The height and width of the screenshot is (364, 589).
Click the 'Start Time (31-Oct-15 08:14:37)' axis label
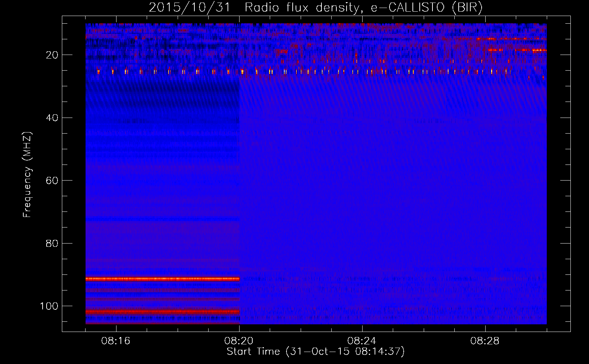point(316,352)
